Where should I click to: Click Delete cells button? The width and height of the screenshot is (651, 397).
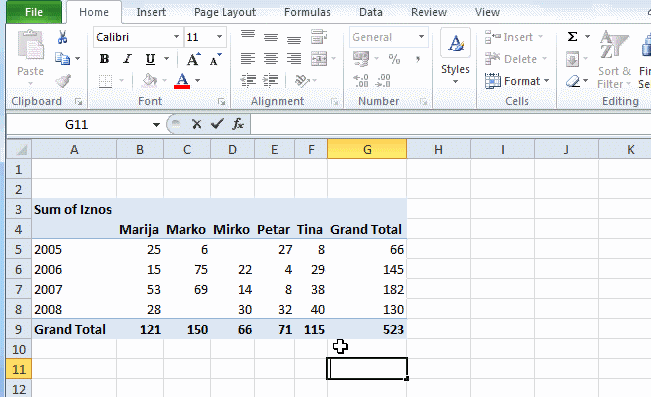coord(516,59)
